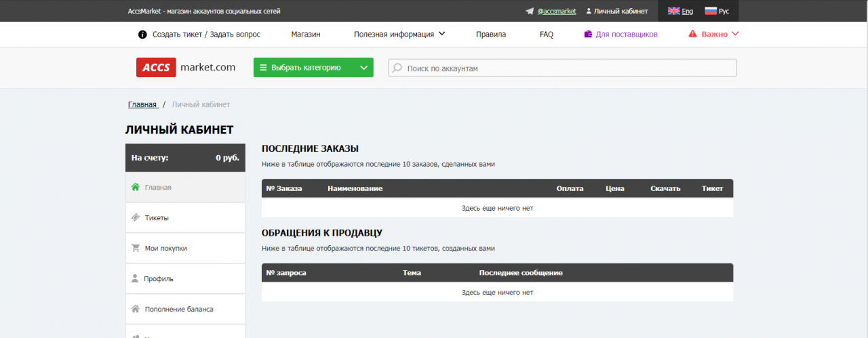Switch language via UK flag icon

(673, 12)
